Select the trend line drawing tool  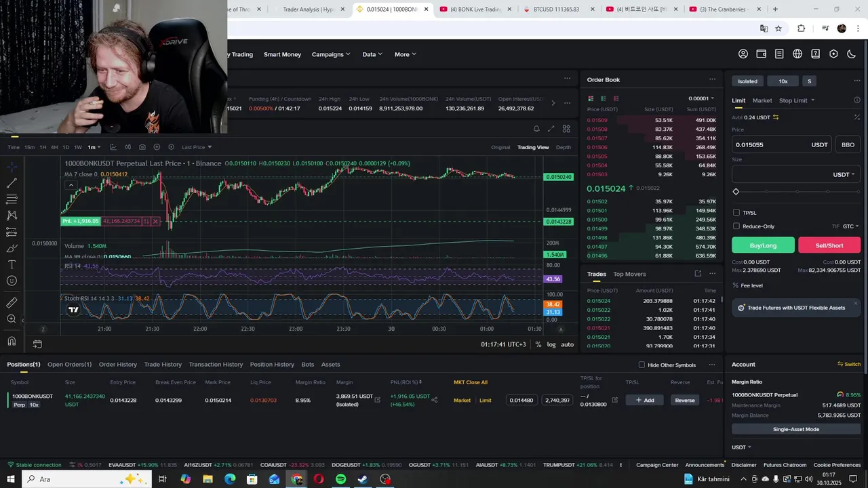12,183
